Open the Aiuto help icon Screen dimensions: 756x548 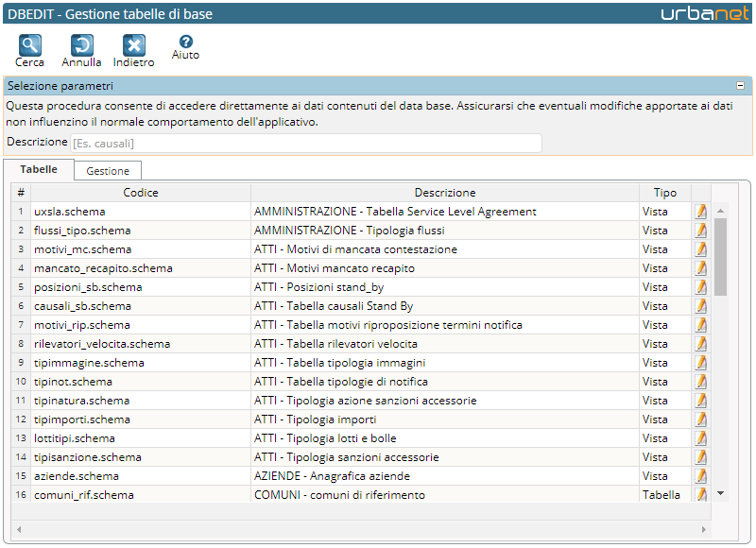tap(185, 42)
